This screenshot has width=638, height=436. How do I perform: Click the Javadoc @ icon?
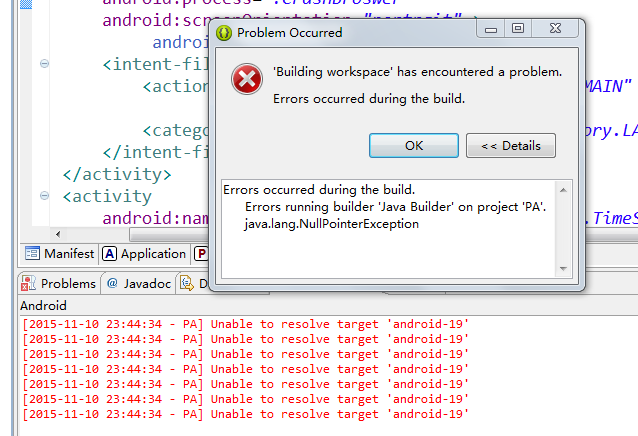click(112, 283)
